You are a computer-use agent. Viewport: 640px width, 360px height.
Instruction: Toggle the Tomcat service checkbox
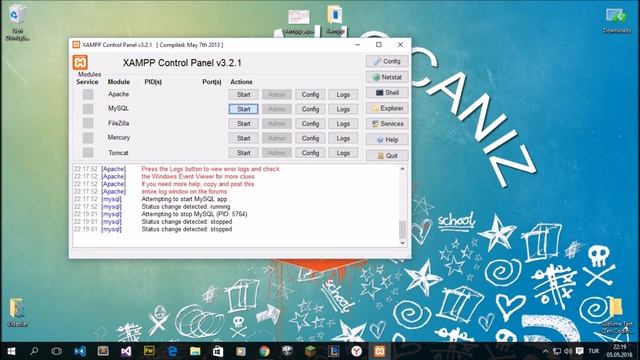(x=88, y=153)
